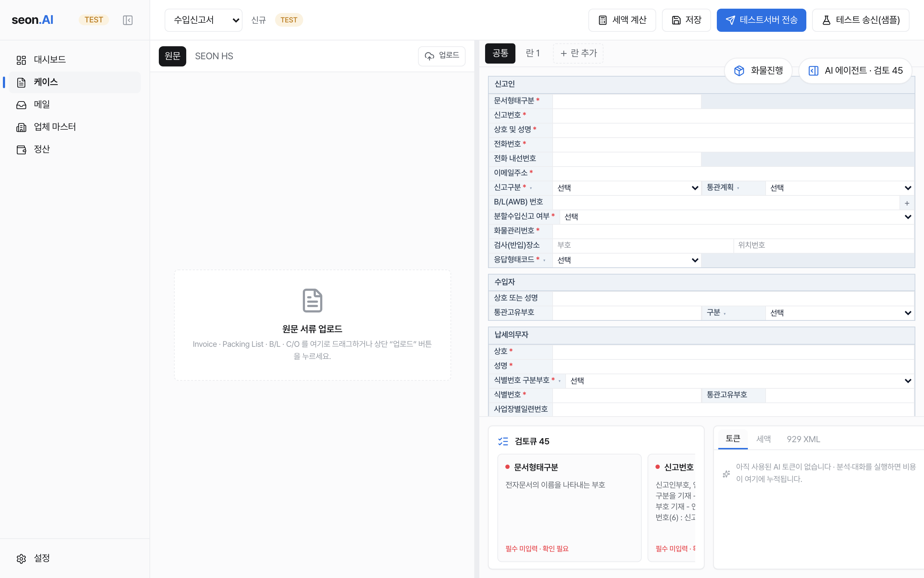Click the B/L(AWB) 번호 input field

pyautogui.click(x=726, y=202)
